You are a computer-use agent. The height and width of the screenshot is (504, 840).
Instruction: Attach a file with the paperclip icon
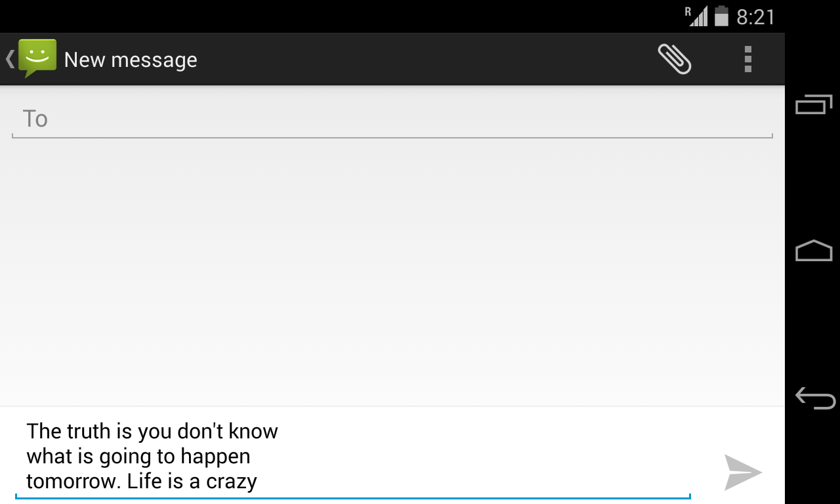pos(675,59)
